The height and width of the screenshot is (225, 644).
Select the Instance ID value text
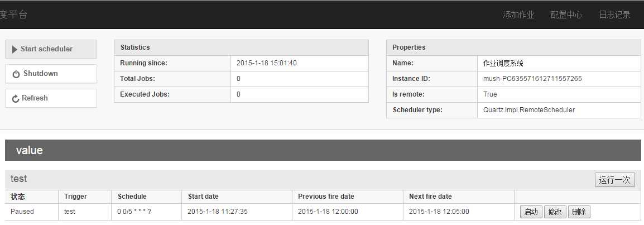[532, 79]
